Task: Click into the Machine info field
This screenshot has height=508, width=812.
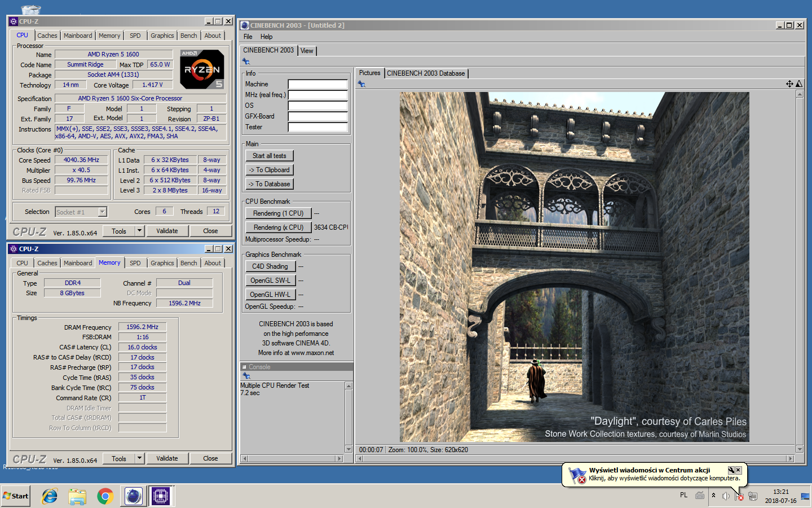Action: [318, 84]
